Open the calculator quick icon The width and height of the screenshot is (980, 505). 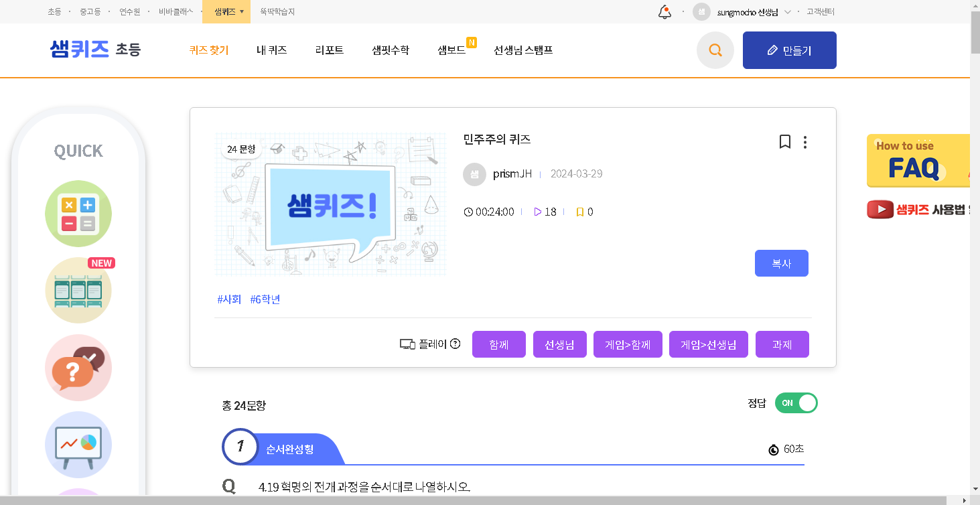pyautogui.click(x=78, y=214)
